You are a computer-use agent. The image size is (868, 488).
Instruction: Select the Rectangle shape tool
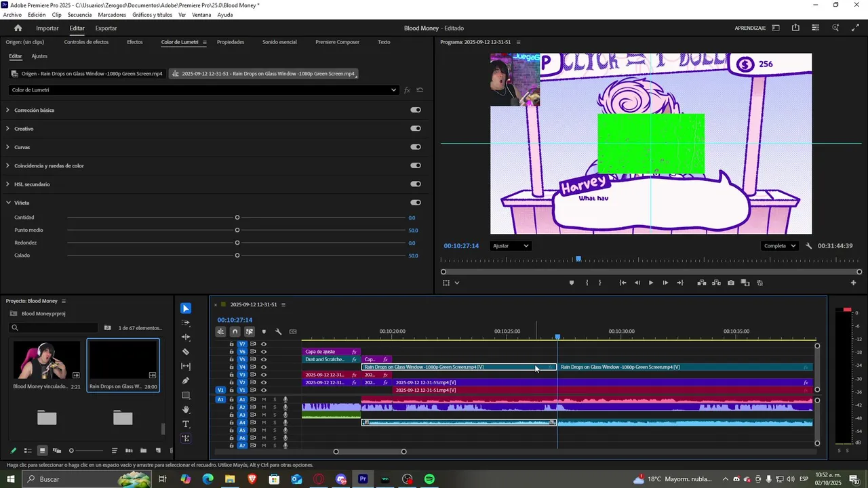click(x=186, y=395)
